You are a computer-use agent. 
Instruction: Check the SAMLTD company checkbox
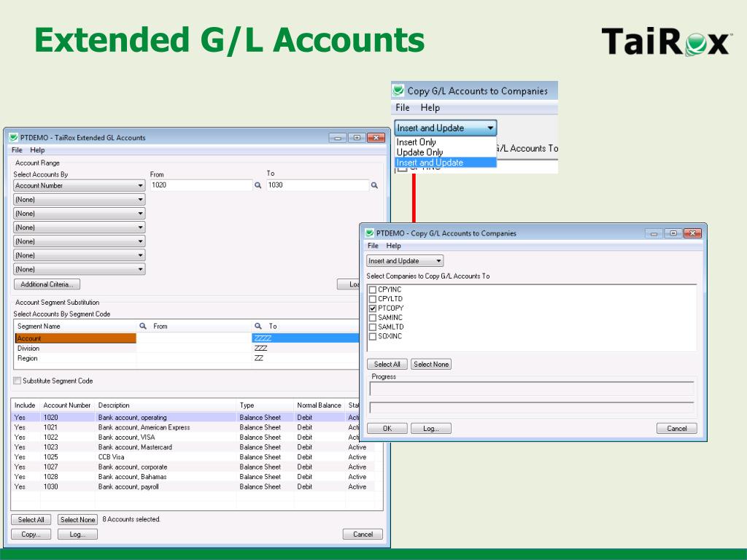click(x=373, y=327)
